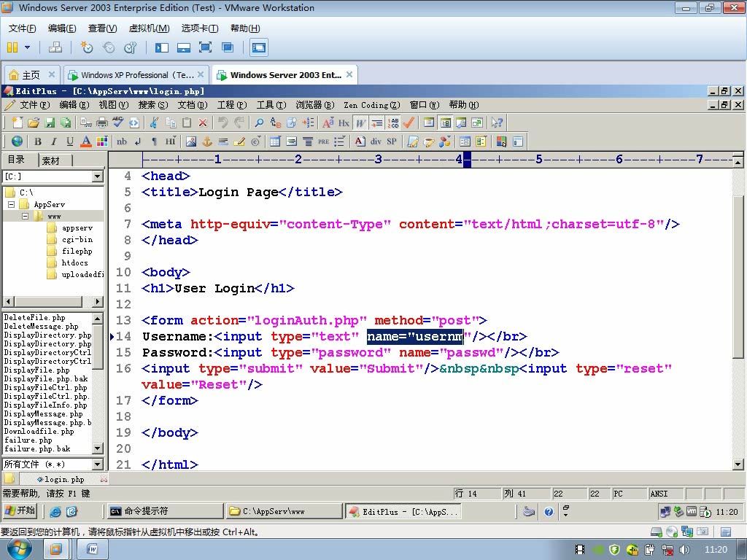Click the 开始 Start button in VM
Screen dimensions: 747x560
coord(20,511)
